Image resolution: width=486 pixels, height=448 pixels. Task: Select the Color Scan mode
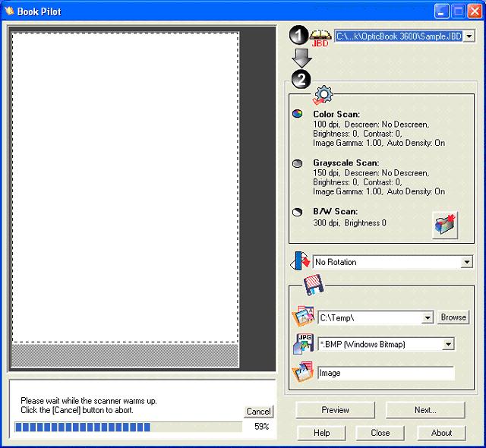click(x=297, y=113)
